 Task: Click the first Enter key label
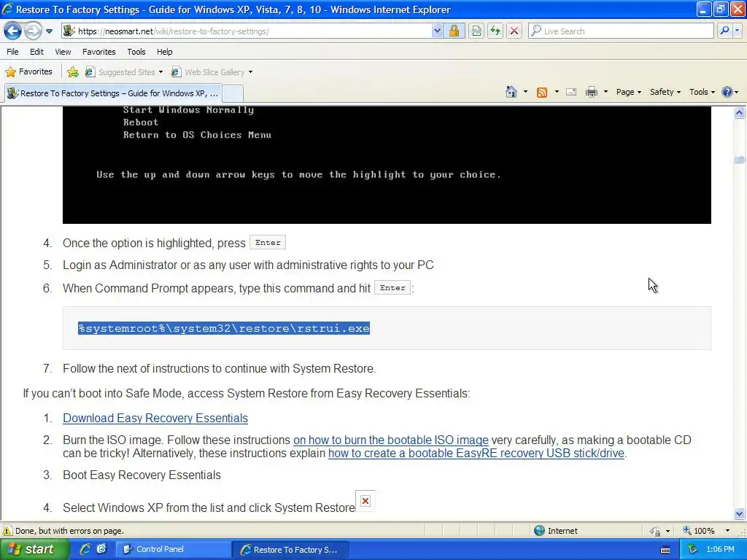268,243
